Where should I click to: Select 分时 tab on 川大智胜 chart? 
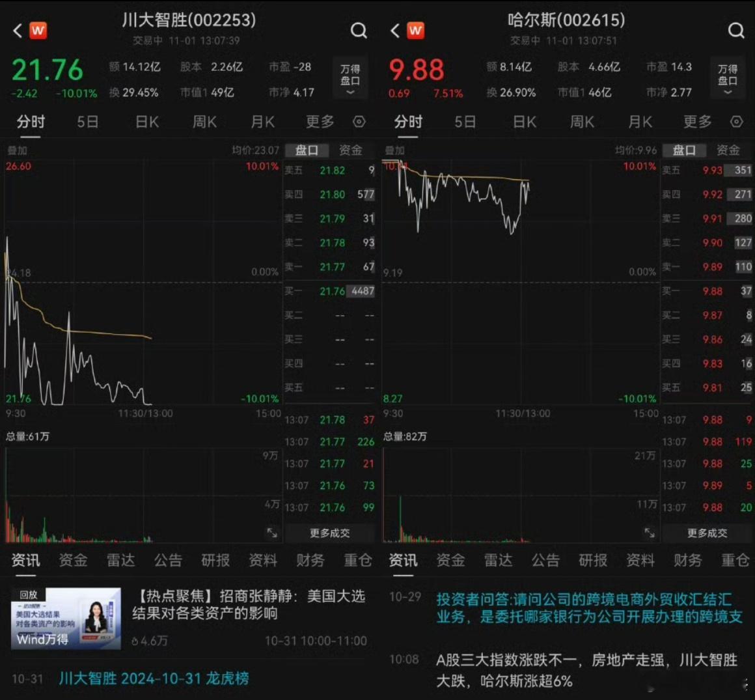pyautogui.click(x=31, y=122)
